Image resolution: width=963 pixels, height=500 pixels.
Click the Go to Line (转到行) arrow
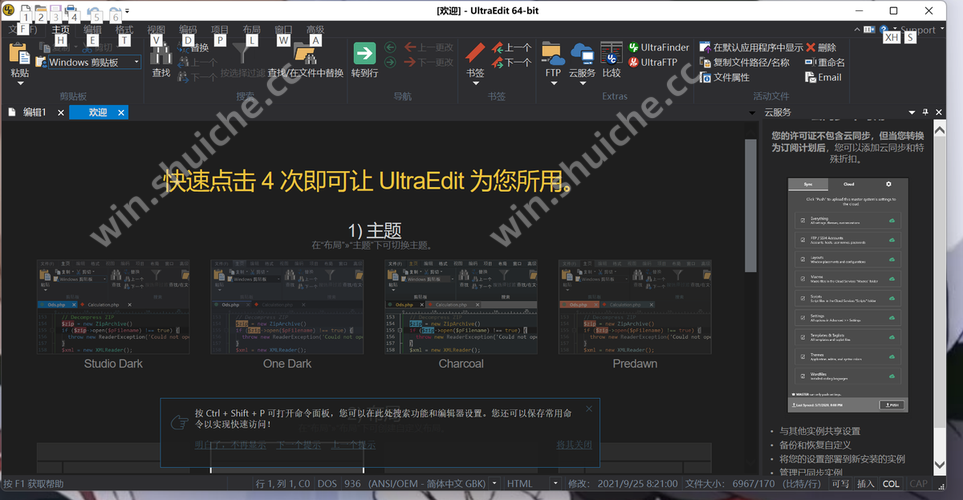(x=365, y=53)
